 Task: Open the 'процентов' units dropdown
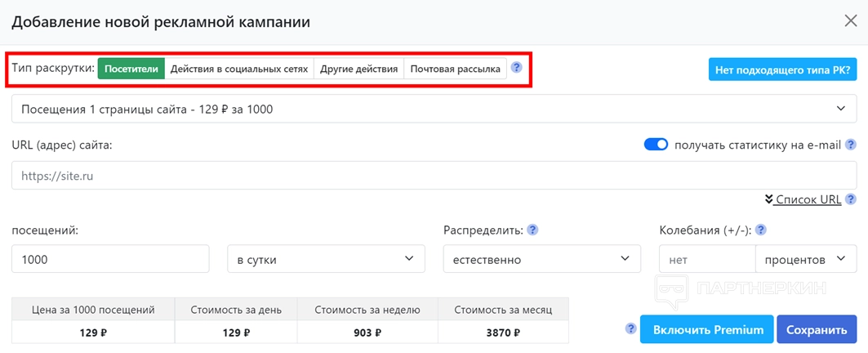coord(805,259)
